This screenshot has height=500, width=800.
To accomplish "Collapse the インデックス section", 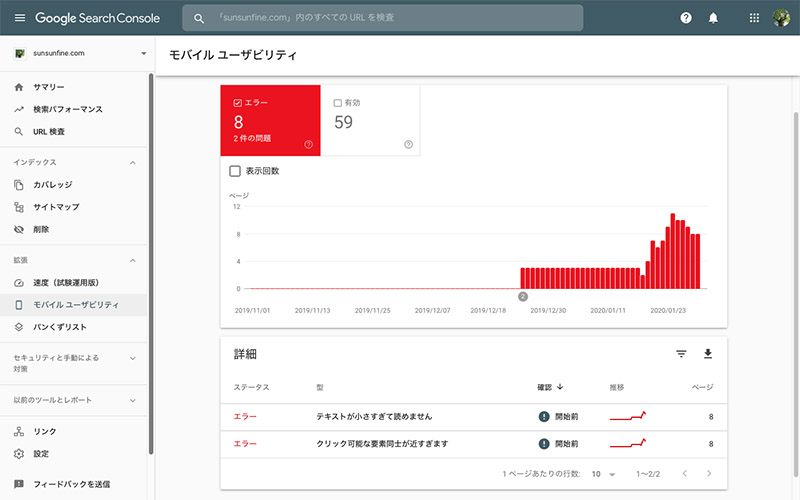I will (133, 163).
